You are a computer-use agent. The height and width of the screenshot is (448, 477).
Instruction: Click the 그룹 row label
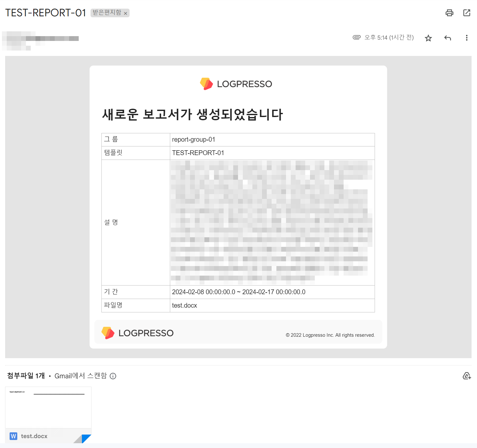tap(111, 139)
